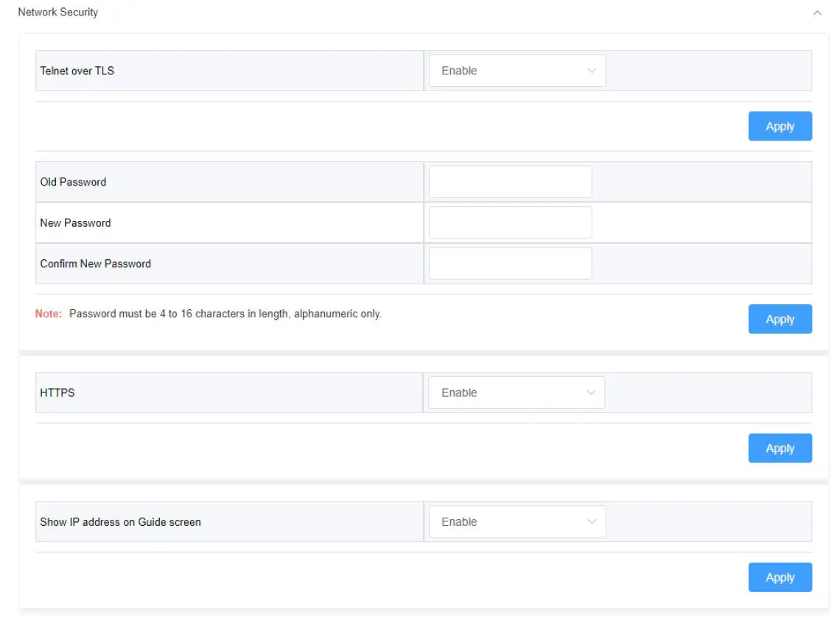Image resolution: width=840 pixels, height=623 pixels.
Task: Apply the Telnet over TLS setting
Action: [x=780, y=126]
